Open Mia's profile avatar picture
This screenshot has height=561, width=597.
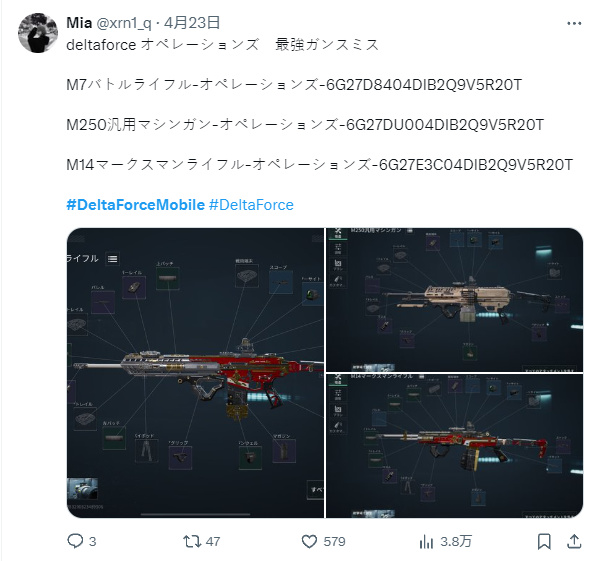click(38, 33)
